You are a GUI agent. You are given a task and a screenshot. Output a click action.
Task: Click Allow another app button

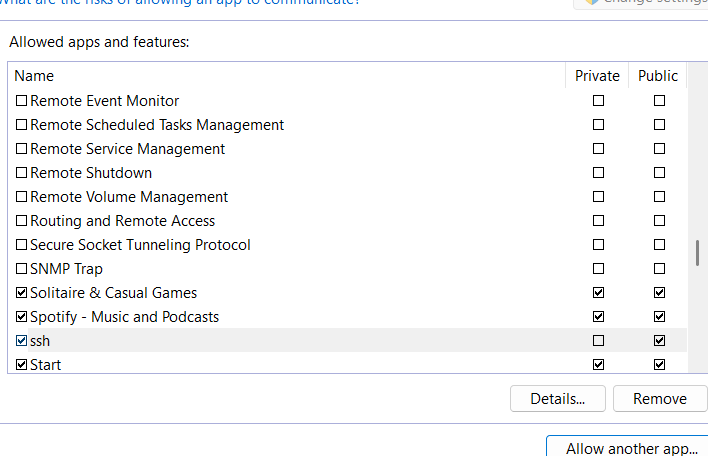[626, 446]
